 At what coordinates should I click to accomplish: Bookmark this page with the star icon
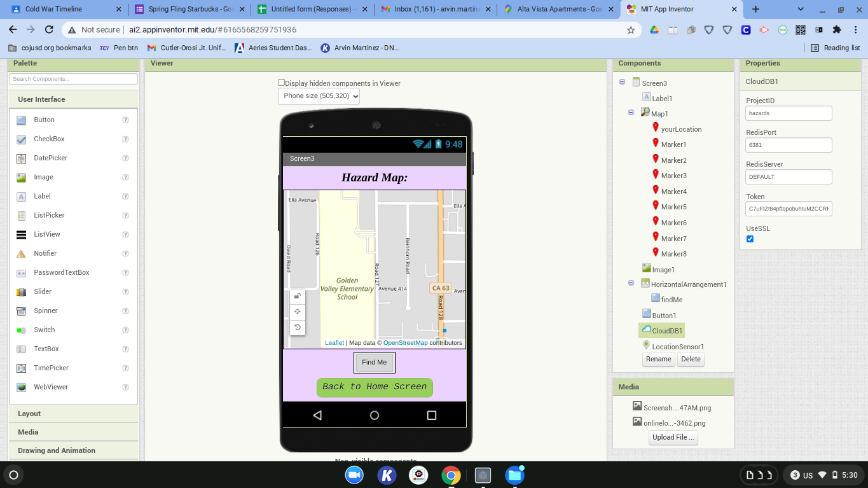pos(631,30)
